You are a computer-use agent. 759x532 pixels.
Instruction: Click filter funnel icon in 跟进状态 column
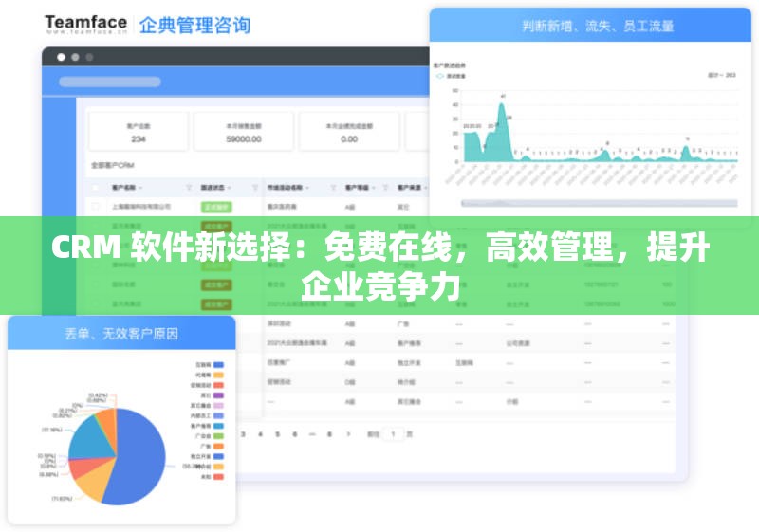click(x=255, y=188)
